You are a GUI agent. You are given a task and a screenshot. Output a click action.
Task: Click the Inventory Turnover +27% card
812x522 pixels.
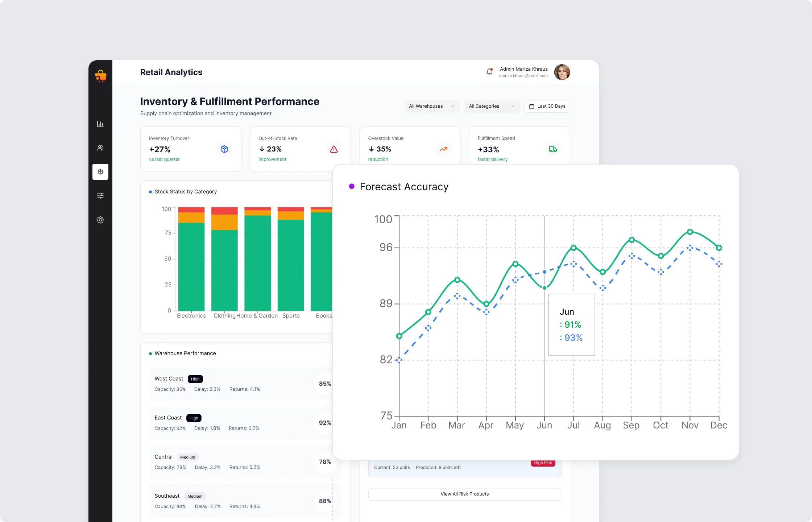pyautogui.click(x=191, y=149)
